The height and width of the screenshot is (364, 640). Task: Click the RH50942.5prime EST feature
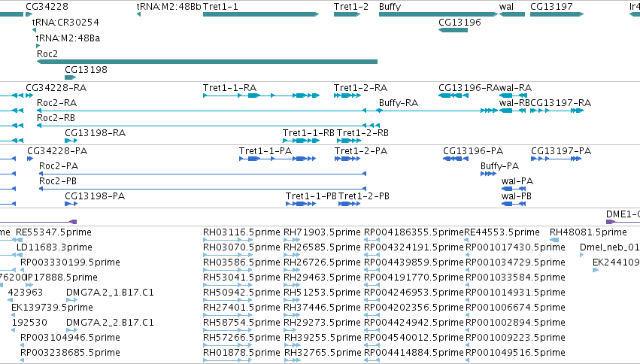coord(227,300)
